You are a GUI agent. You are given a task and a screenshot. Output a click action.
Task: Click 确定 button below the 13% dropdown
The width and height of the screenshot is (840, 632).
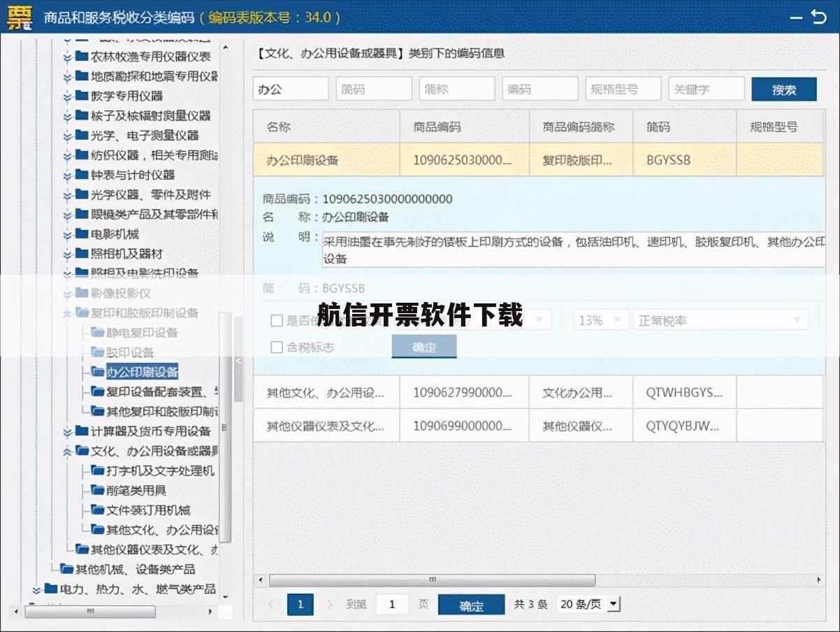click(424, 347)
